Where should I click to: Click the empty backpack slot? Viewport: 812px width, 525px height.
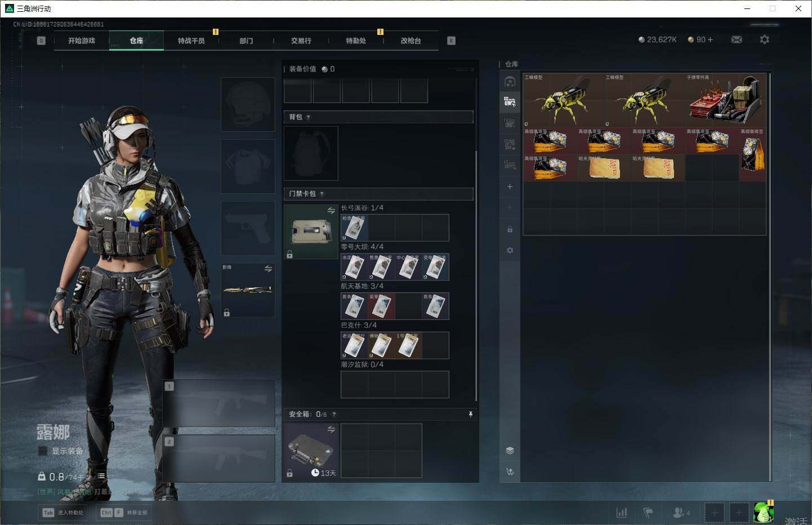pos(311,153)
